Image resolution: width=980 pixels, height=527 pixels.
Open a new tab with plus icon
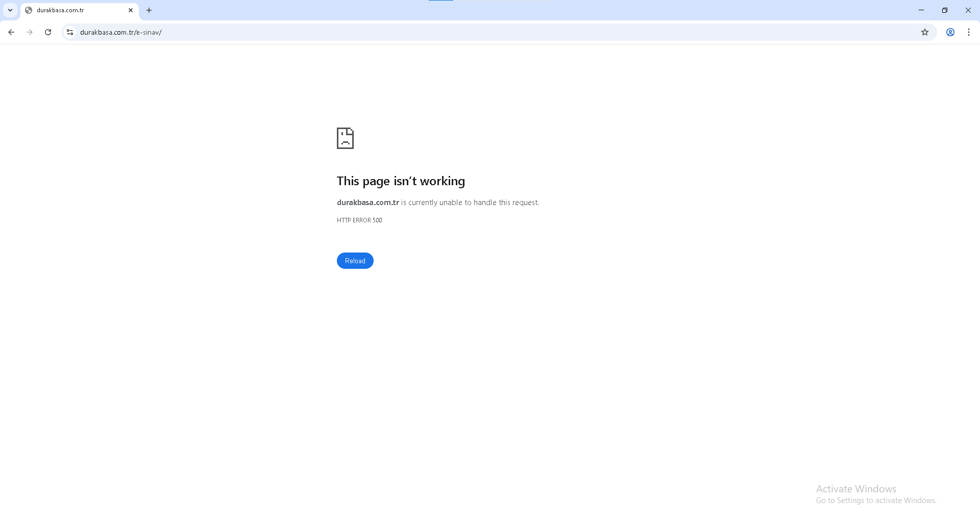coord(149,10)
